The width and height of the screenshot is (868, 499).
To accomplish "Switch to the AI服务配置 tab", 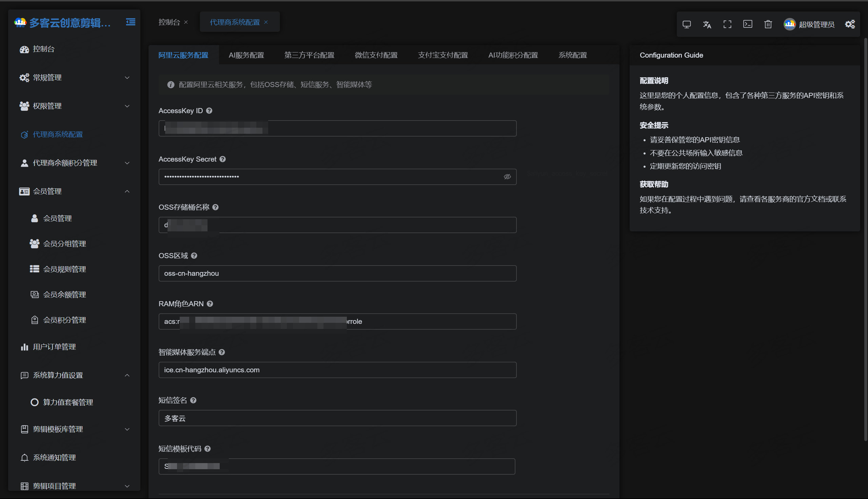I will (x=246, y=55).
